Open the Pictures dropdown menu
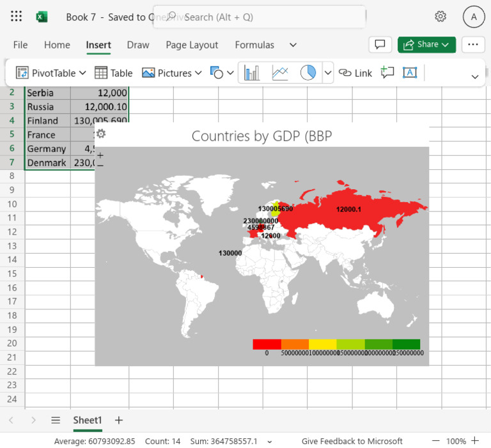 tap(198, 73)
